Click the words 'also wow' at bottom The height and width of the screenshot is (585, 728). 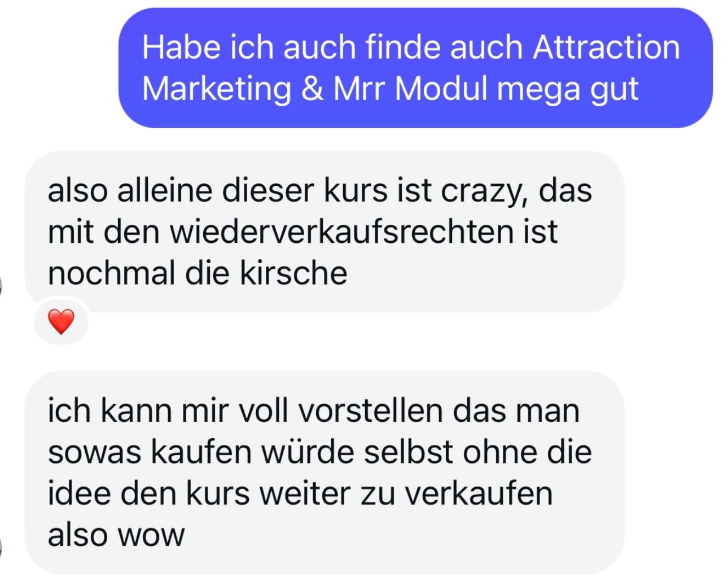click(116, 535)
